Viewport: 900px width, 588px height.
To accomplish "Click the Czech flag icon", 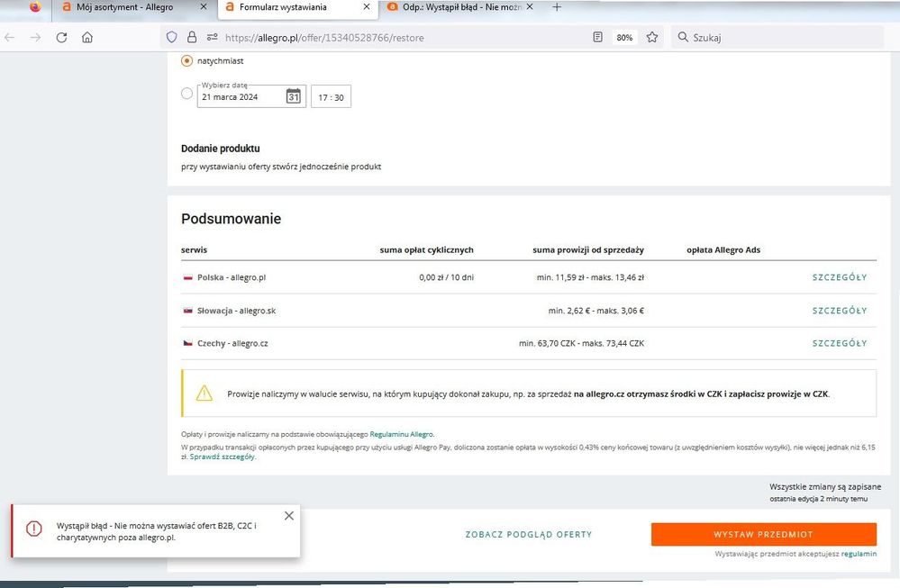I will coord(187,343).
